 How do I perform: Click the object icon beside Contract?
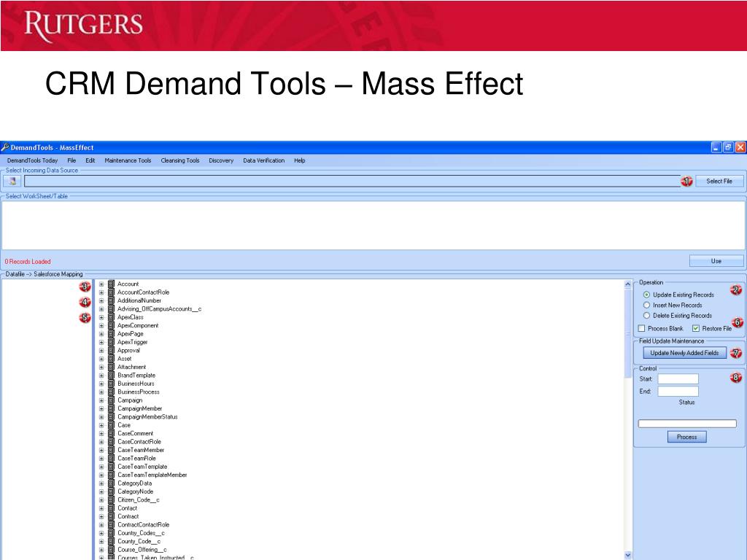point(111,516)
